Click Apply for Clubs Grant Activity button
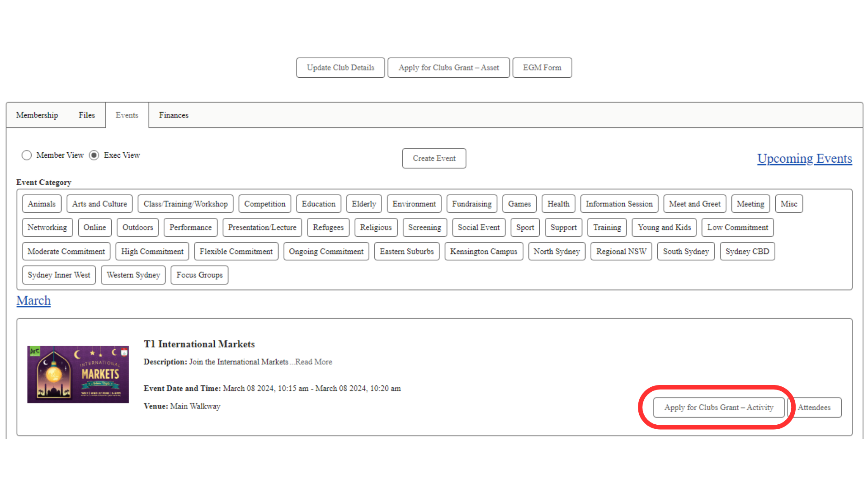Viewport: 868px width, 488px height. click(x=718, y=407)
